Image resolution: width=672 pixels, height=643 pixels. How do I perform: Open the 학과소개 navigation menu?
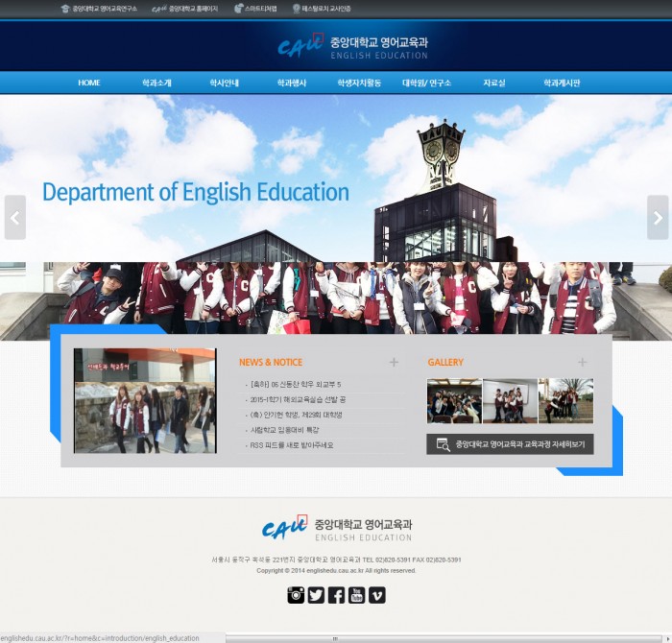pos(156,83)
